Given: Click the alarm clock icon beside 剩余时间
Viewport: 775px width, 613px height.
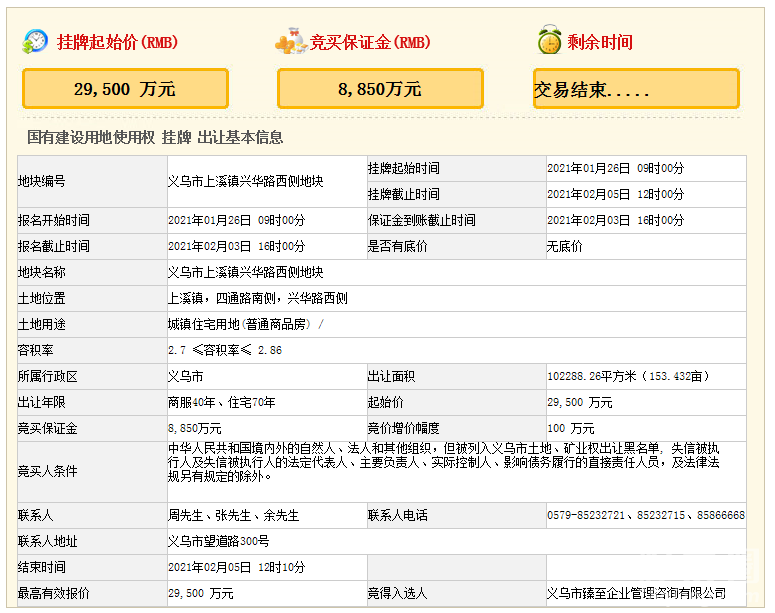Looking at the screenshot, I should coord(548,41).
